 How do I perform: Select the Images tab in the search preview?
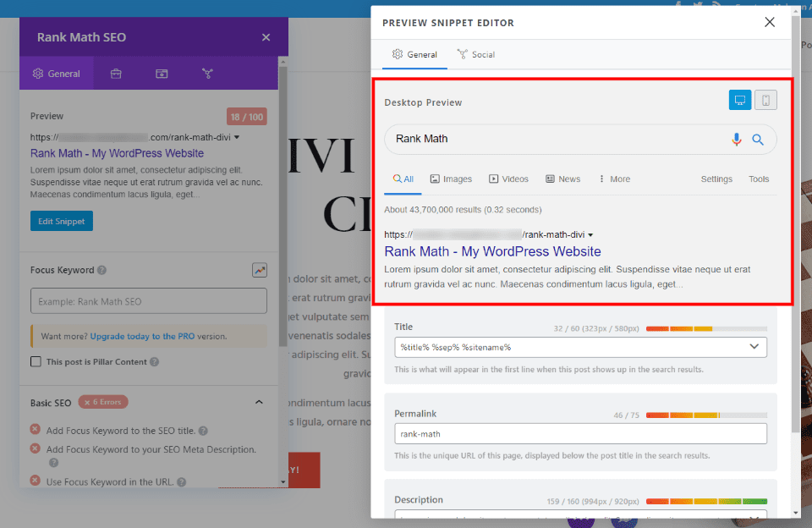[x=451, y=179]
